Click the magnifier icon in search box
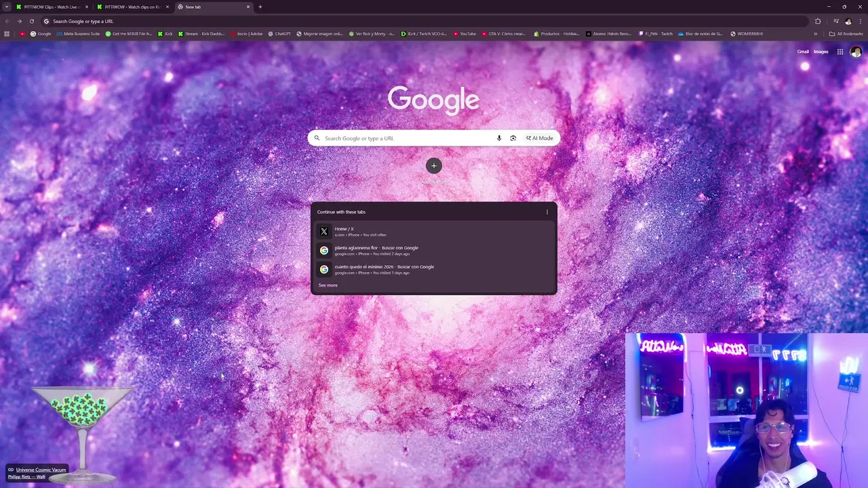This screenshot has height=488, width=868. (317, 138)
